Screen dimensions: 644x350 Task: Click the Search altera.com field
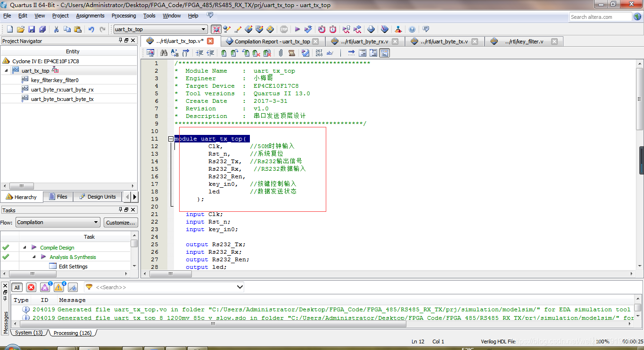point(600,17)
